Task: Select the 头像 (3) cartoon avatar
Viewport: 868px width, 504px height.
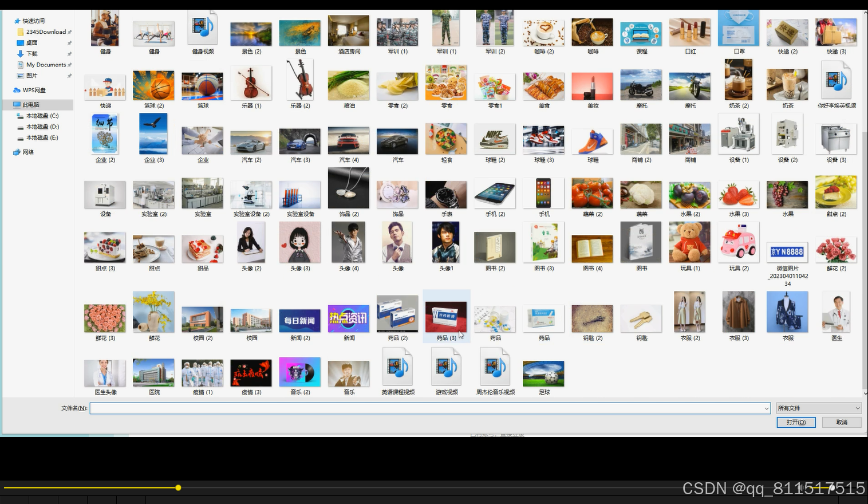Action: click(299, 243)
